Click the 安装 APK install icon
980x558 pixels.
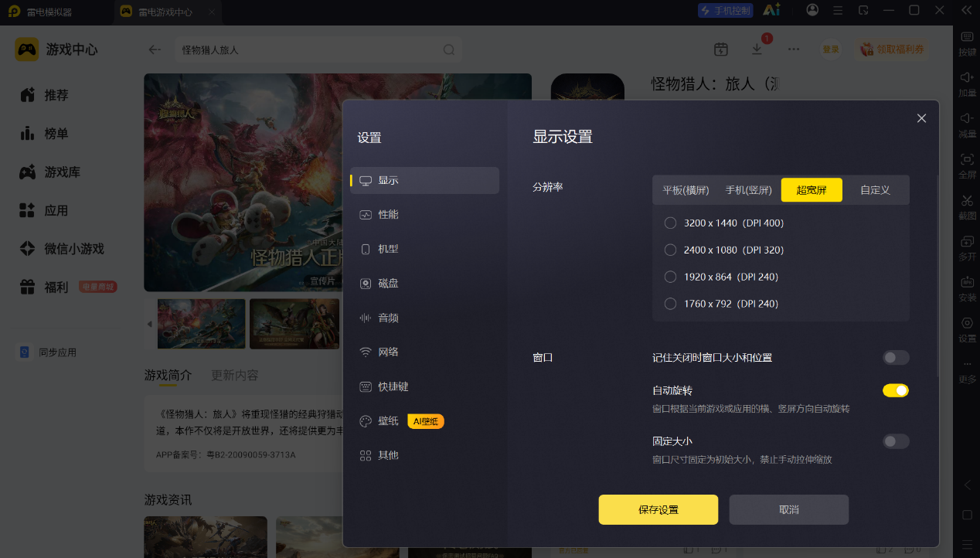click(967, 282)
